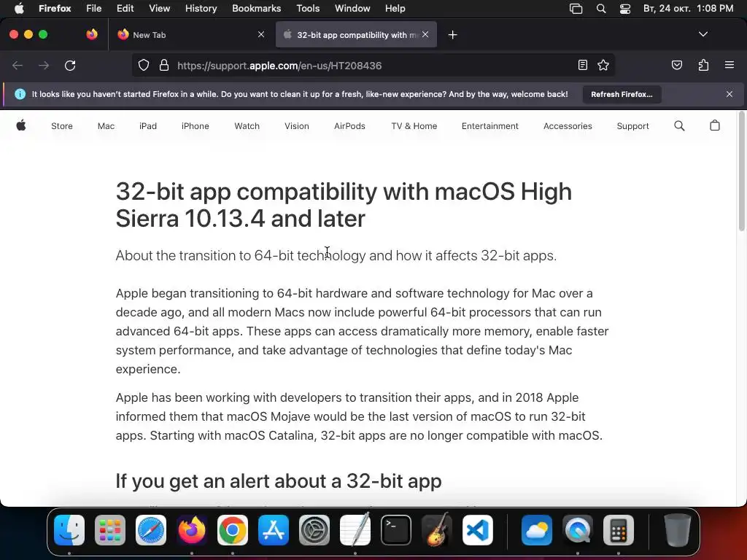Click the address bar URL field

[x=374, y=66]
